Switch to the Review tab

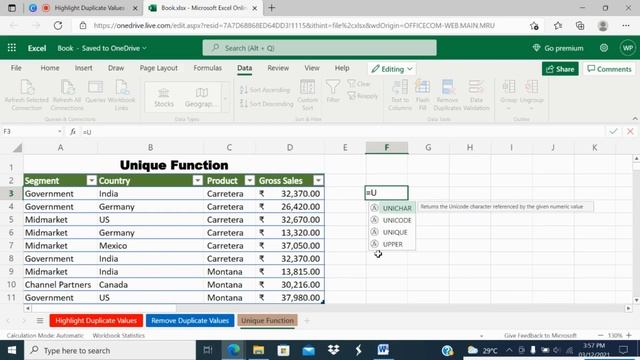tap(278, 68)
